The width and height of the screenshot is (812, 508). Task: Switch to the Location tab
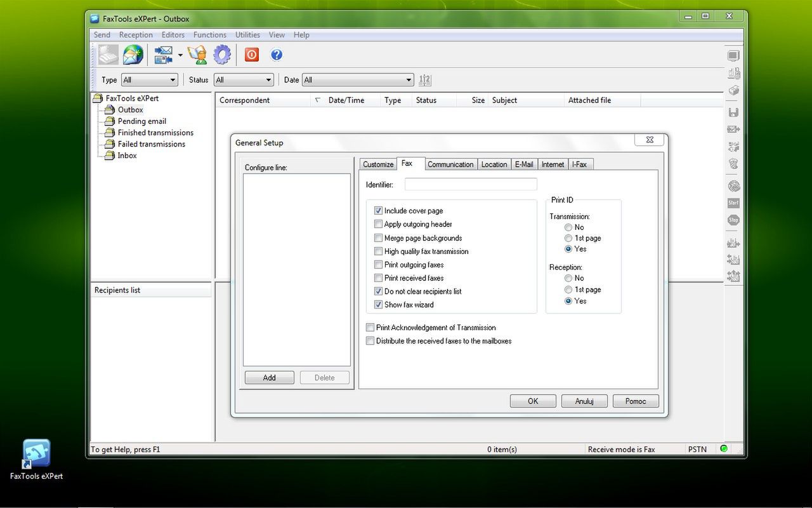pyautogui.click(x=494, y=164)
